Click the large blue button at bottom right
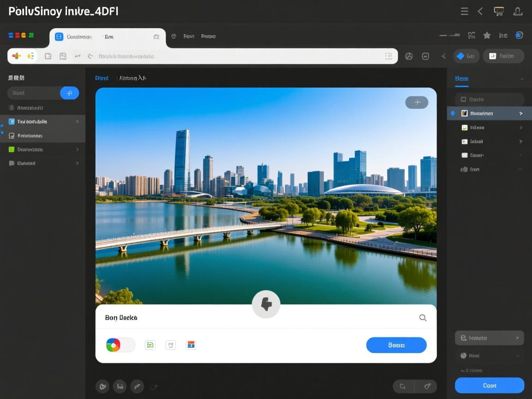This screenshot has height=399, width=532. click(x=489, y=385)
